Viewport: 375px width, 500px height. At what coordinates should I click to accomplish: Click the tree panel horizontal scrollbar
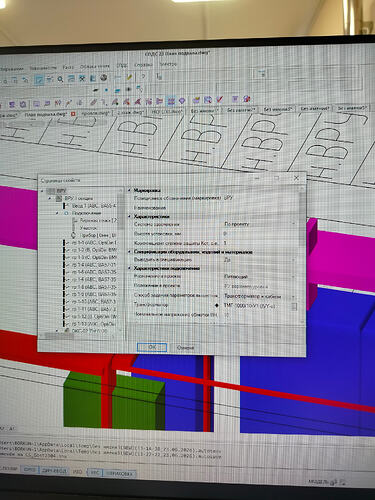click(x=80, y=336)
